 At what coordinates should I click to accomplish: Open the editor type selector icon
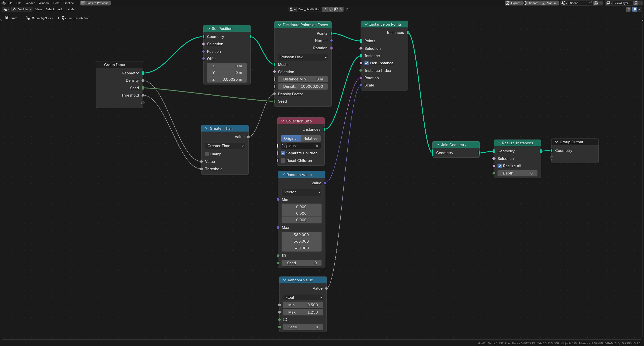click(x=6, y=9)
